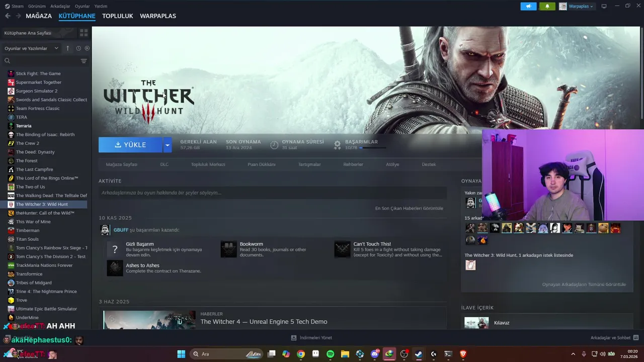The image size is (644, 362).
Task: Open Discord from the taskbar
Action: coord(375,354)
